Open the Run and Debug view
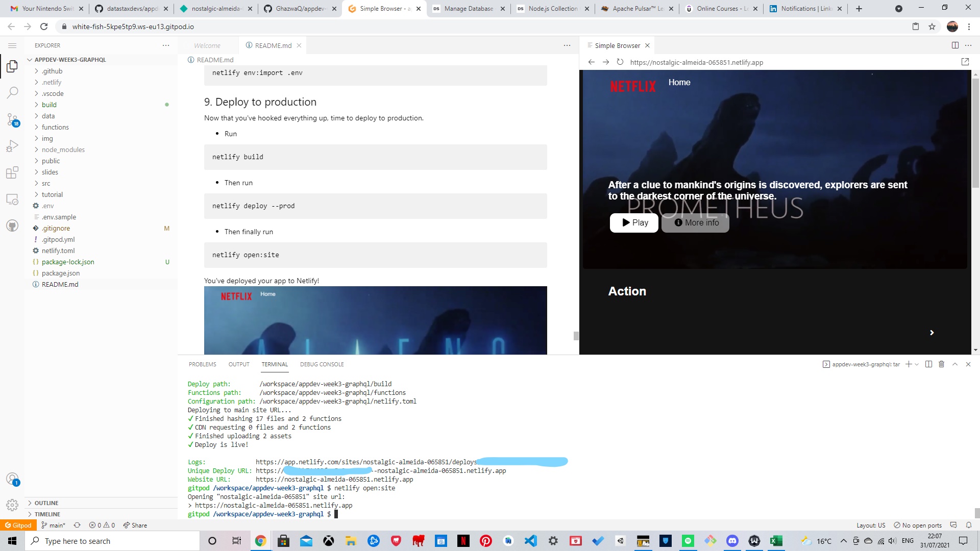This screenshot has height=551, width=980. click(12, 145)
